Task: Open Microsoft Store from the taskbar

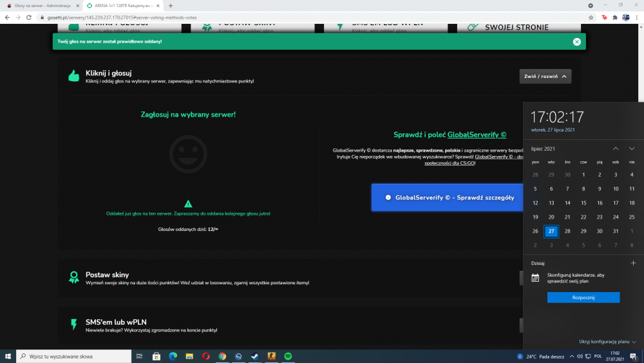Action: (156, 357)
